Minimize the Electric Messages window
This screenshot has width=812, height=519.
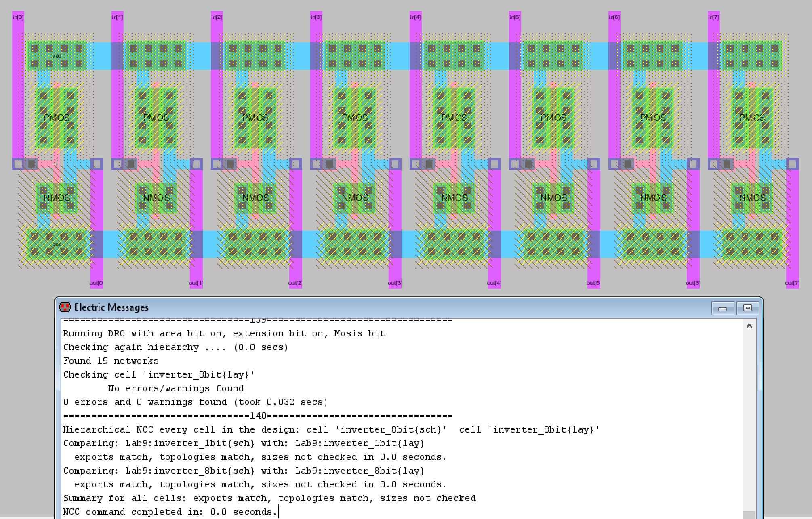pos(723,309)
